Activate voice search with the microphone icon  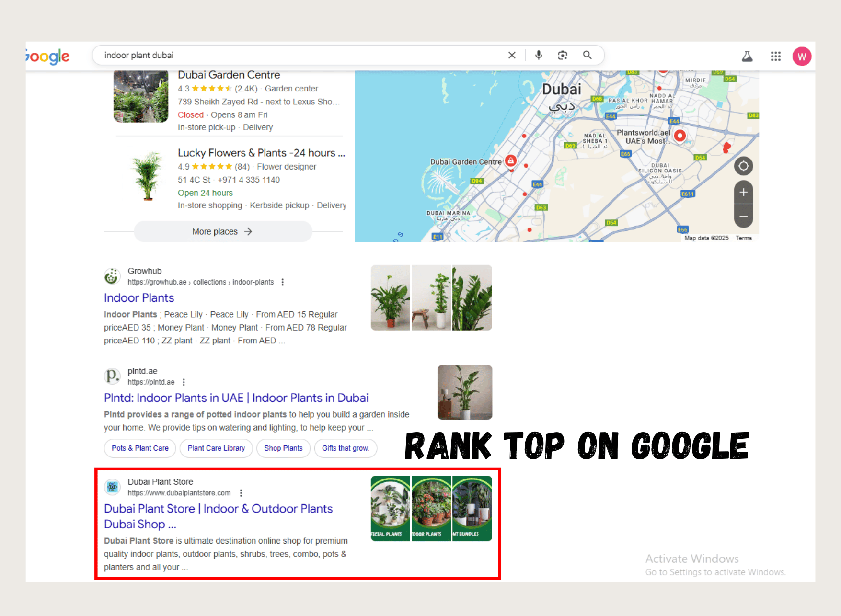coord(538,55)
